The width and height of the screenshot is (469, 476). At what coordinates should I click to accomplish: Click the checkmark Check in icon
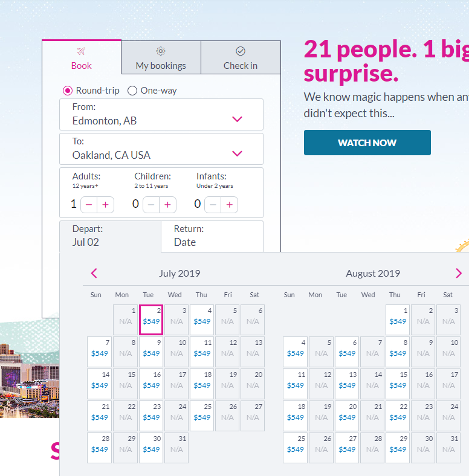click(x=241, y=51)
